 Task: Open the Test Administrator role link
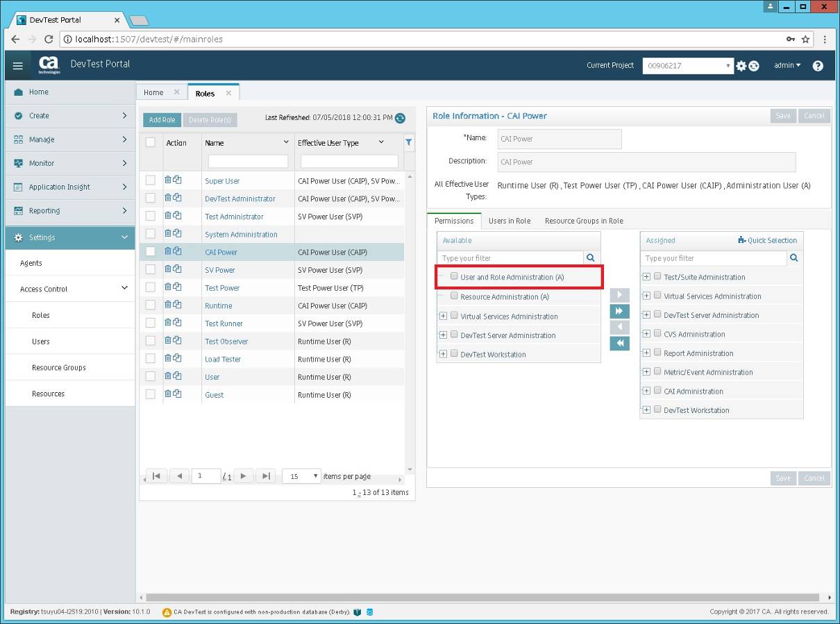(x=234, y=217)
